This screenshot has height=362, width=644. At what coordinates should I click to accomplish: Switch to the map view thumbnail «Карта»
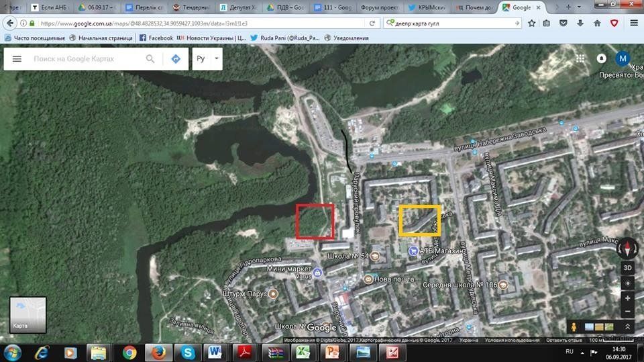click(28, 315)
